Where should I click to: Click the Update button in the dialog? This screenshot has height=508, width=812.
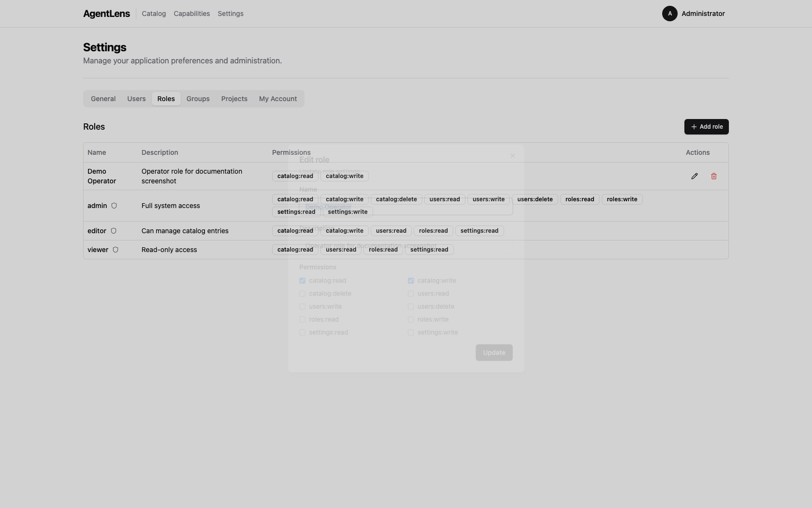493,352
